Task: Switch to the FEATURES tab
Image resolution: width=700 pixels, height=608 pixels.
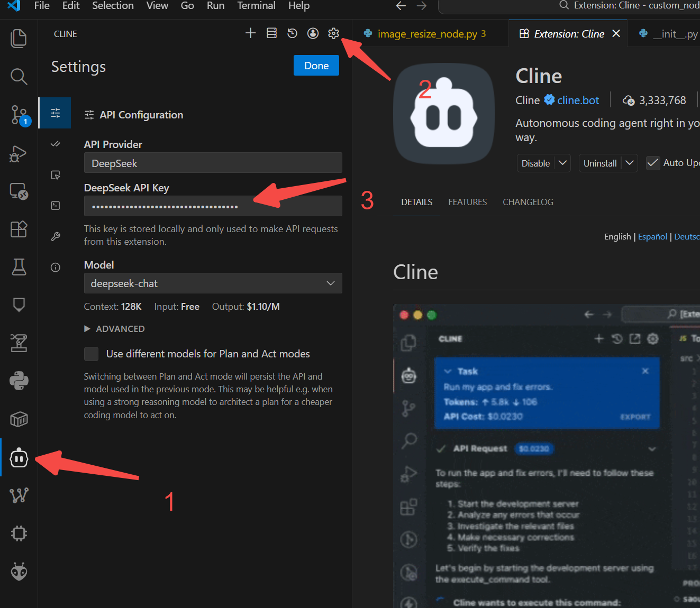Action: click(468, 202)
